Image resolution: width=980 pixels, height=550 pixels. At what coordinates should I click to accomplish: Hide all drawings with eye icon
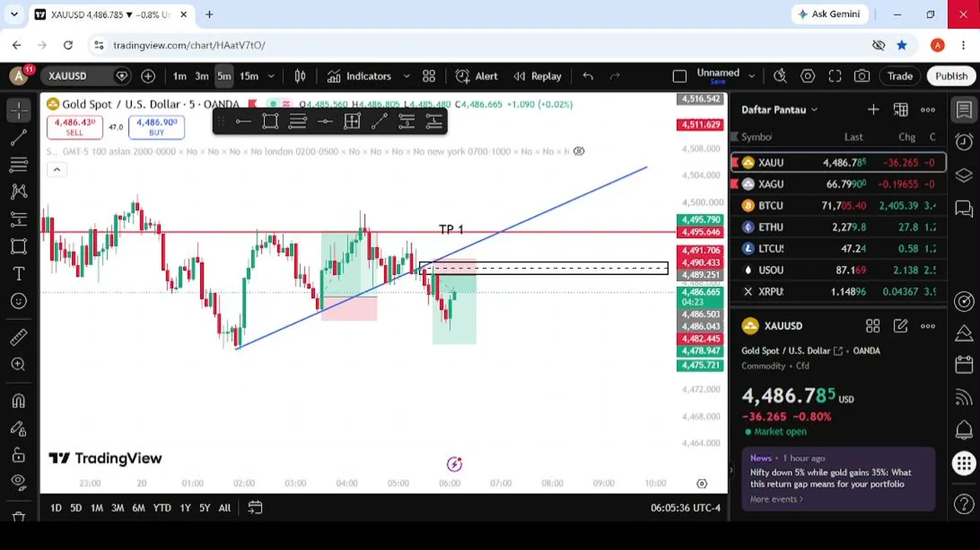[19, 482]
